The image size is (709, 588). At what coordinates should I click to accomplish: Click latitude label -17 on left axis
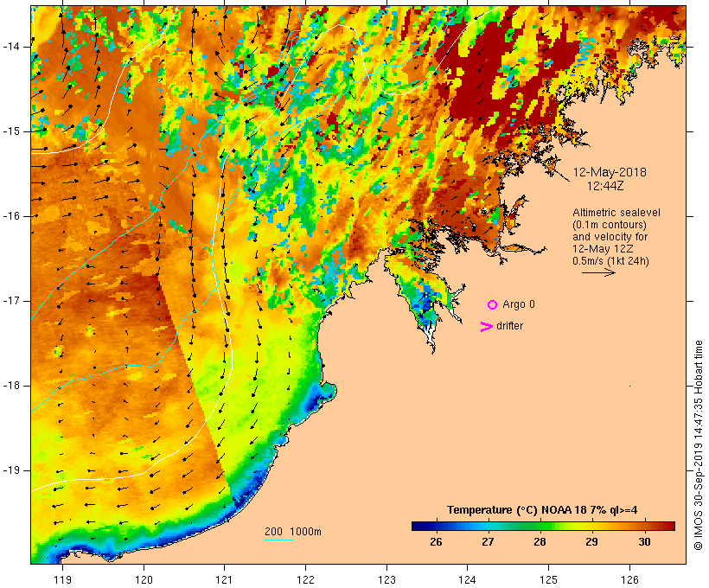(11, 301)
